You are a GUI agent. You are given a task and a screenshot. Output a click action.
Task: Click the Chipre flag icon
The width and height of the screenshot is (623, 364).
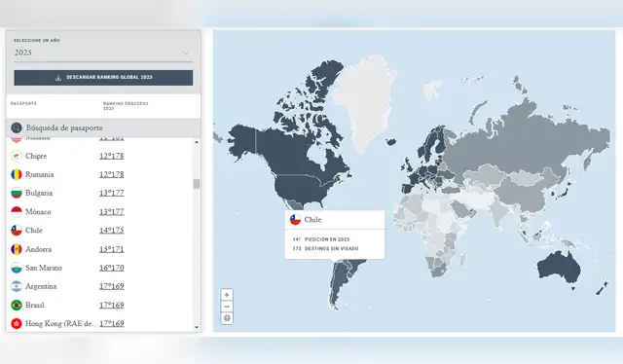point(17,156)
